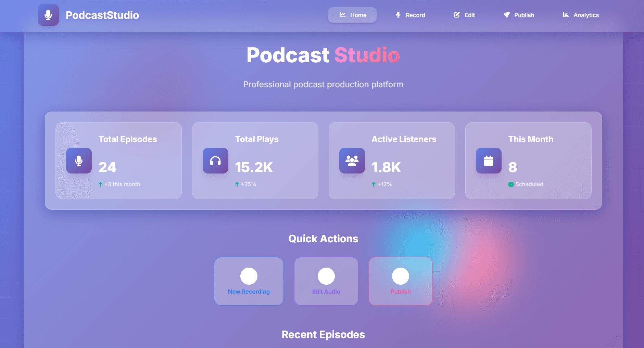Open the Record page from navigation
The height and width of the screenshot is (348, 644).
pyautogui.click(x=410, y=15)
